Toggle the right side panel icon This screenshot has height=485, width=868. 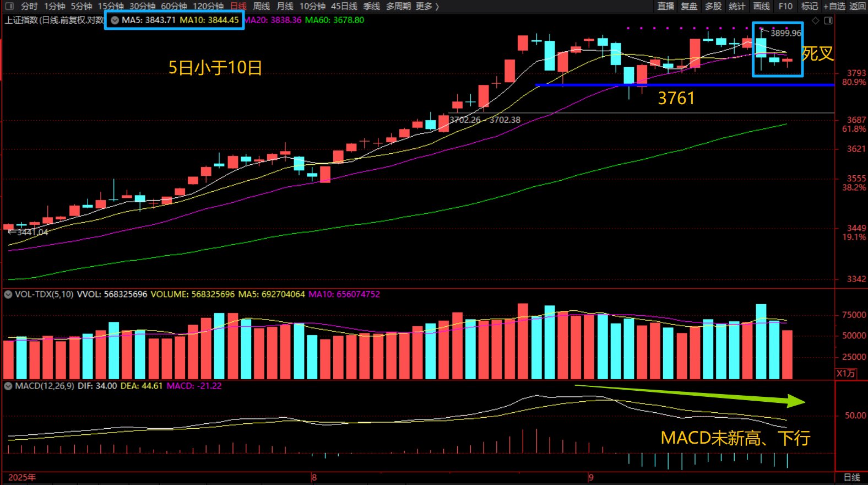pos(828,20)
